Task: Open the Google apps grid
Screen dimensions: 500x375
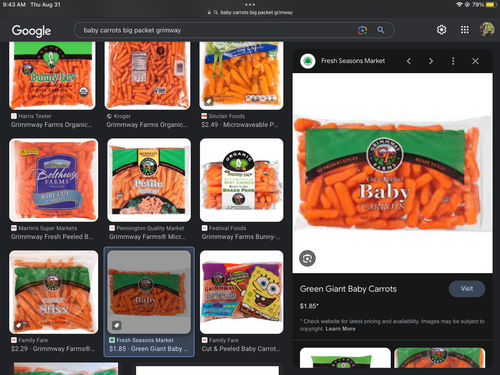Action: 465,30
